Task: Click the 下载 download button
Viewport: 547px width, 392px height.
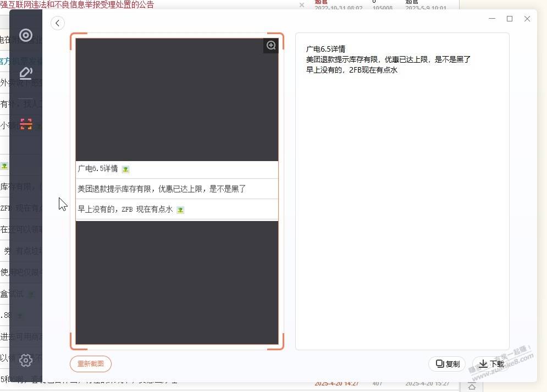Action: point(491,364)
